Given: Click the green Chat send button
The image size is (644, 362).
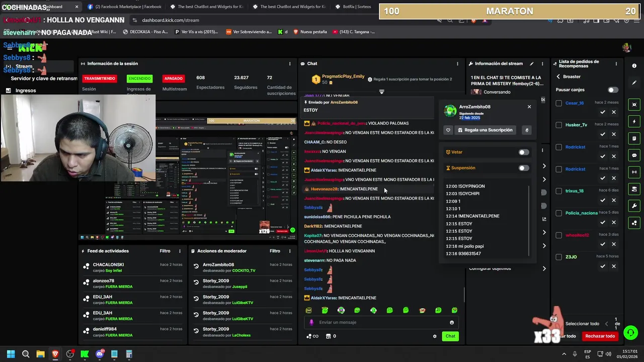Looking at the screenshot, I should [450, 336].
